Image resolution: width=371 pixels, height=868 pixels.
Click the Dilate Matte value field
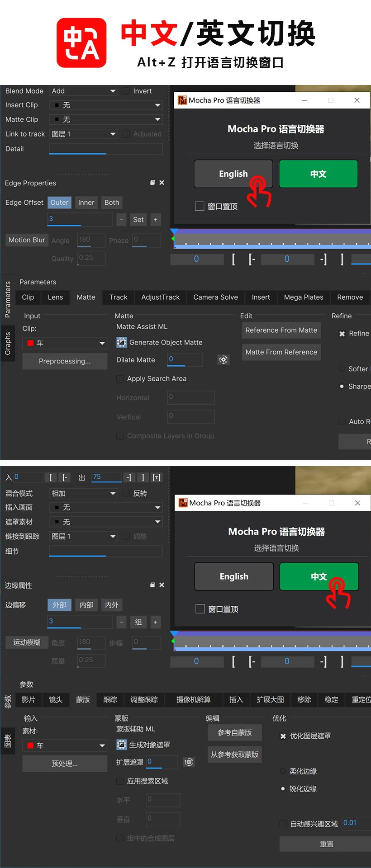[185, 359]
